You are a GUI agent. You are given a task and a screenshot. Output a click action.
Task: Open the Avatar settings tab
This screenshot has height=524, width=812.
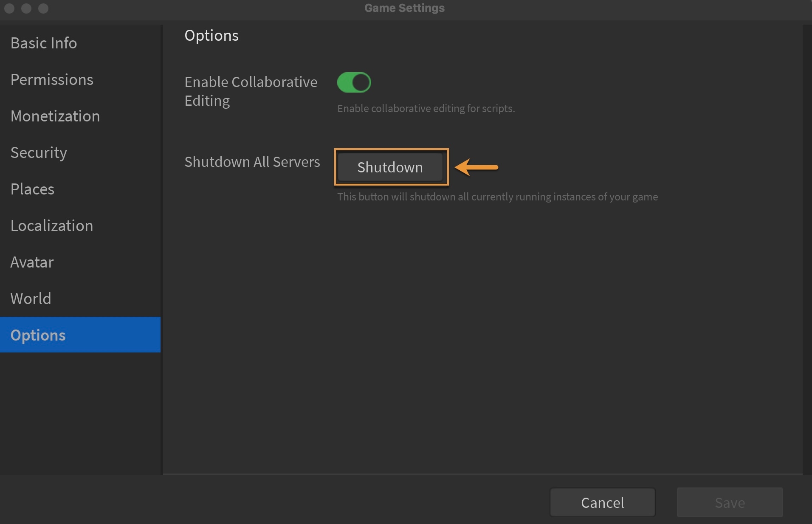(32, 262)
